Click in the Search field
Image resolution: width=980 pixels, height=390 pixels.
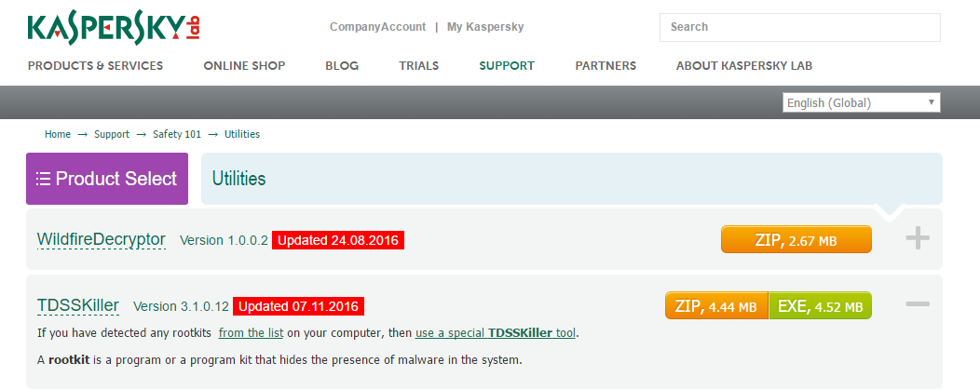[799, 27]
